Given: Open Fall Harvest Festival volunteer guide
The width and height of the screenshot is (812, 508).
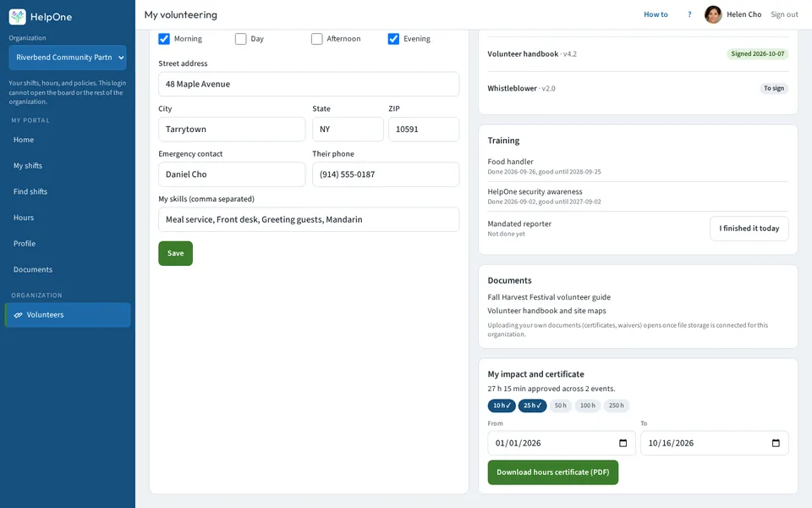Looking at the screenshot, I should 549,297.
